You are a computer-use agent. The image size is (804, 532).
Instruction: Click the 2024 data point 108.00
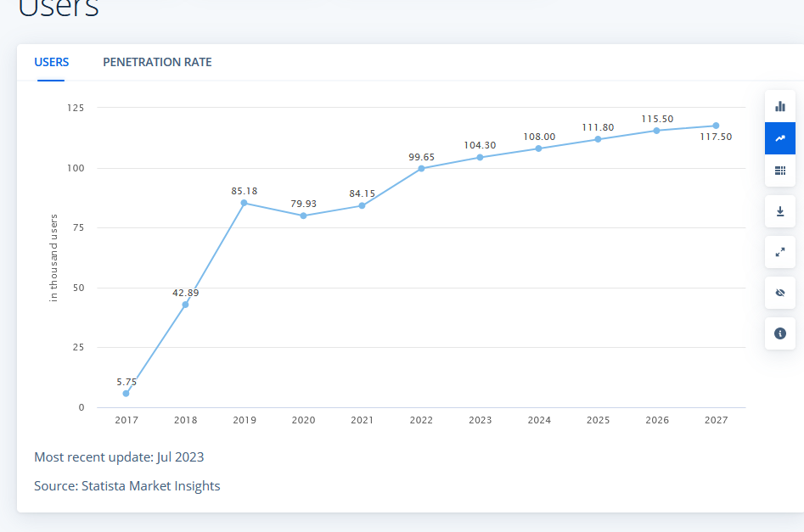click(538, 148)
